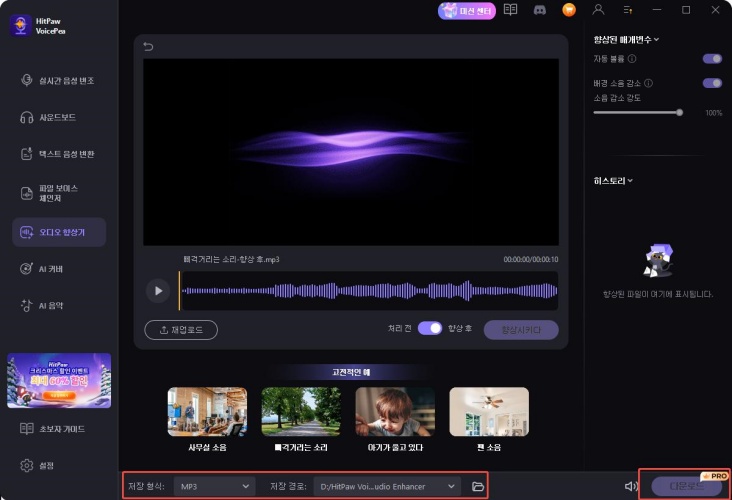Click the soundboard headphones sidebar icon

[26, 117]
